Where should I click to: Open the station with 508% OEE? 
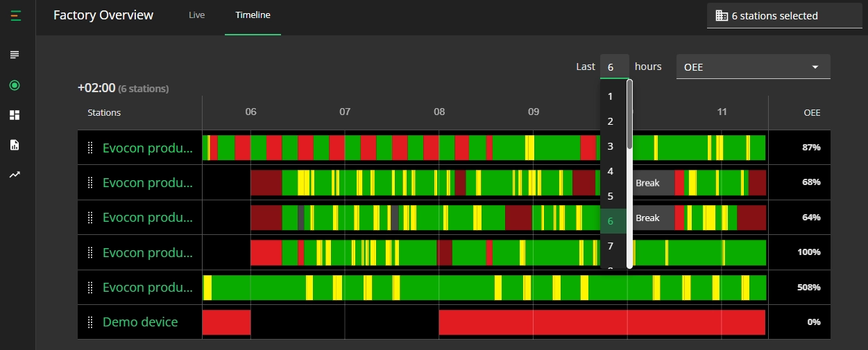(x=147, y=288)
